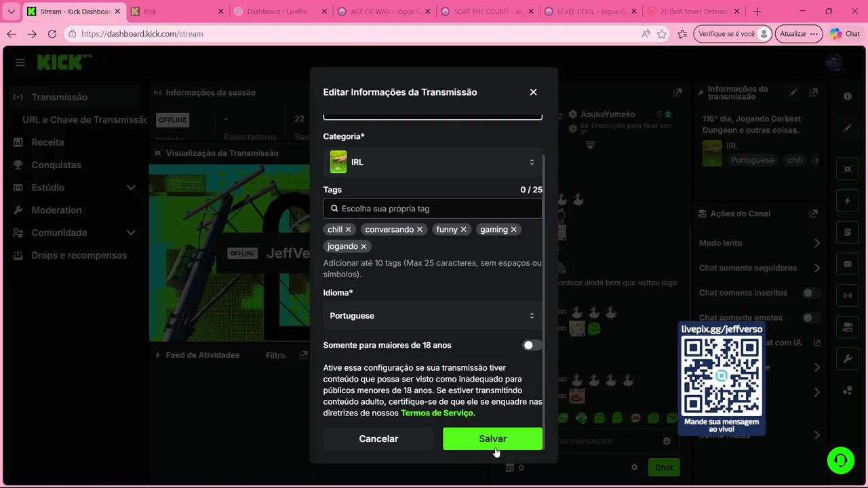Open the Termos de Serviço link

(437, 413)
